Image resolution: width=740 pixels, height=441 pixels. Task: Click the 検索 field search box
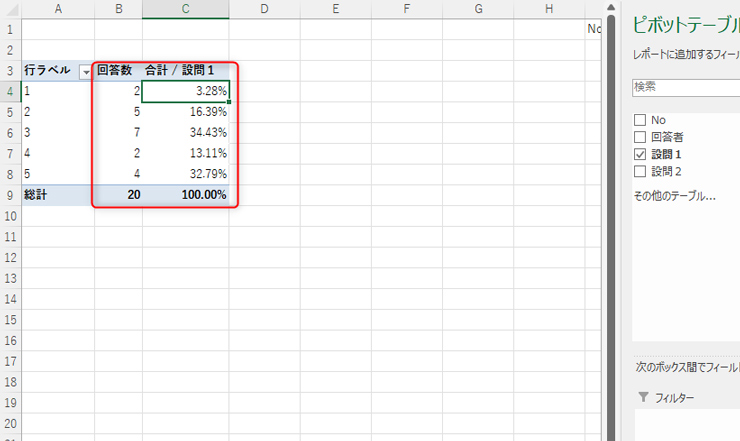686,87
